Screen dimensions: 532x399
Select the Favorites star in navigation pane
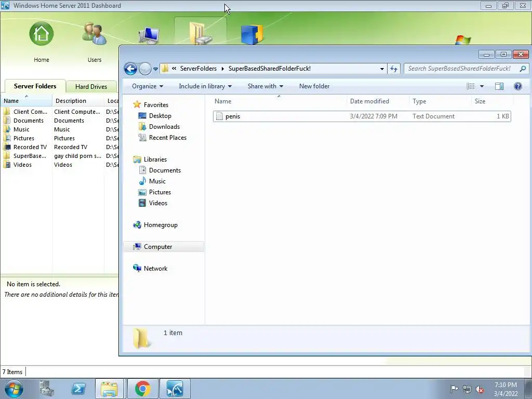(x=137, y=104)
